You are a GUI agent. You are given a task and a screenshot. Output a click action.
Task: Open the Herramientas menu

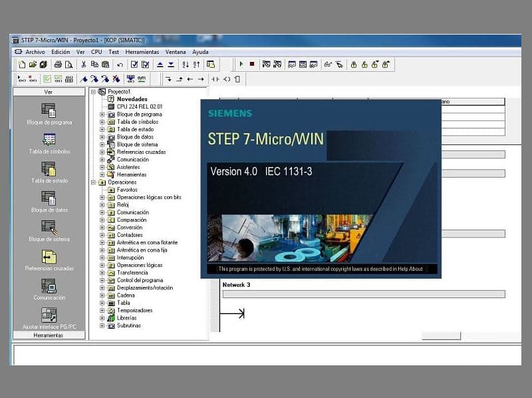tap(142, 52)
